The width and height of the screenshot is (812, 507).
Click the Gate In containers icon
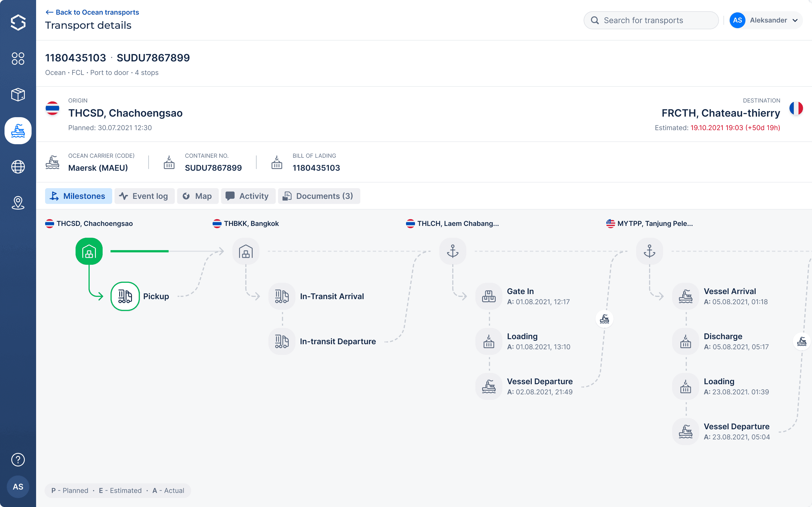tap(489, 296)
